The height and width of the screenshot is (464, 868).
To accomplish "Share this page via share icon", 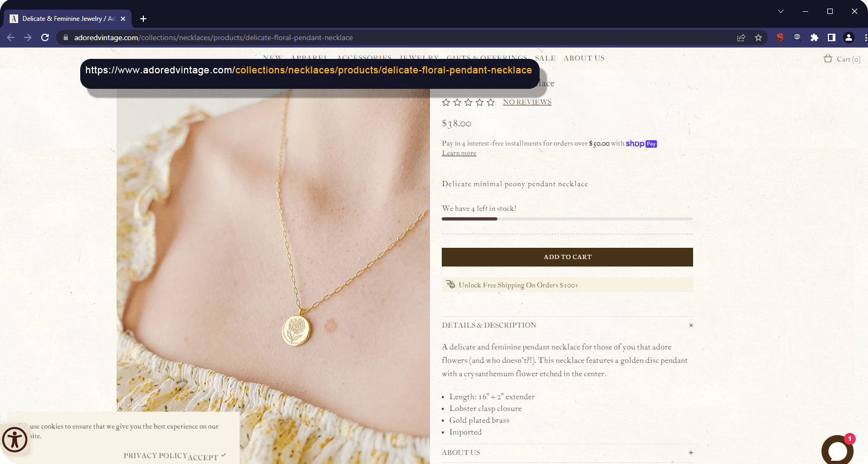I will [741, 37].
